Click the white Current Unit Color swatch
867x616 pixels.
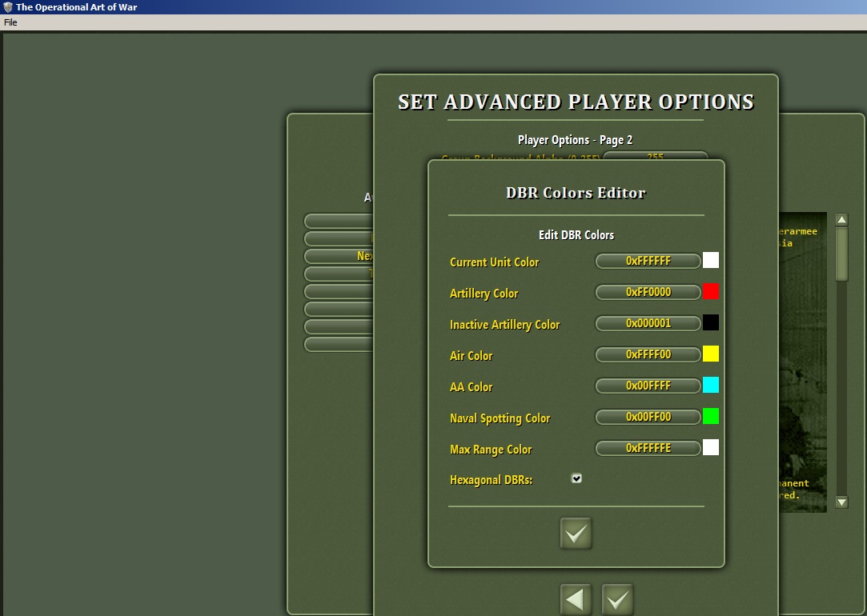pyautogui.click(x=711, y=260)
